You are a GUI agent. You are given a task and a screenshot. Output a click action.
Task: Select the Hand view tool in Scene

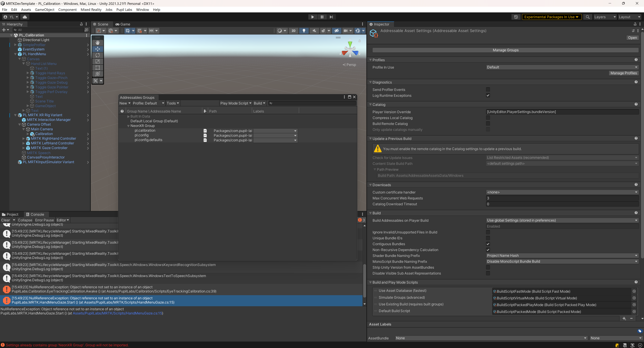click(97, 43)
